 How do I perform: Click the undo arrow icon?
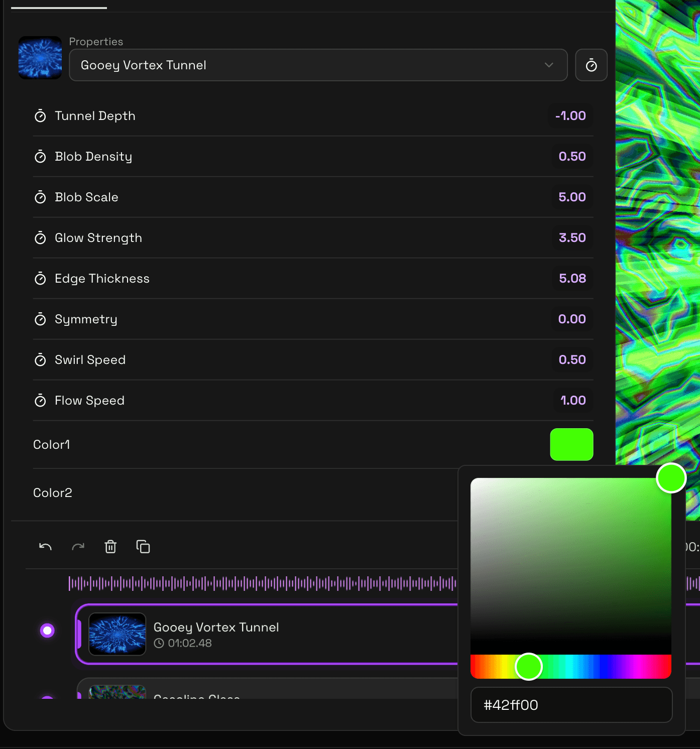pos(45,547)
